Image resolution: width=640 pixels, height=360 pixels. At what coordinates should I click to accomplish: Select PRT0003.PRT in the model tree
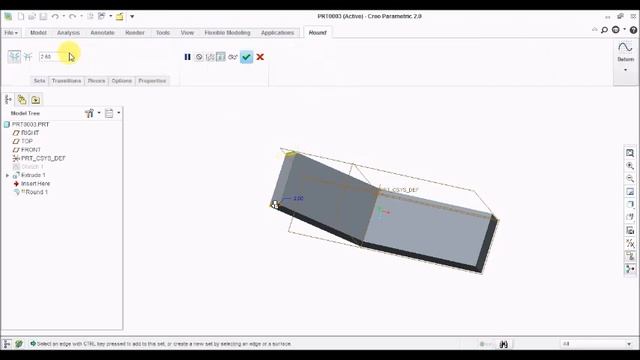[x=27, y=124]
